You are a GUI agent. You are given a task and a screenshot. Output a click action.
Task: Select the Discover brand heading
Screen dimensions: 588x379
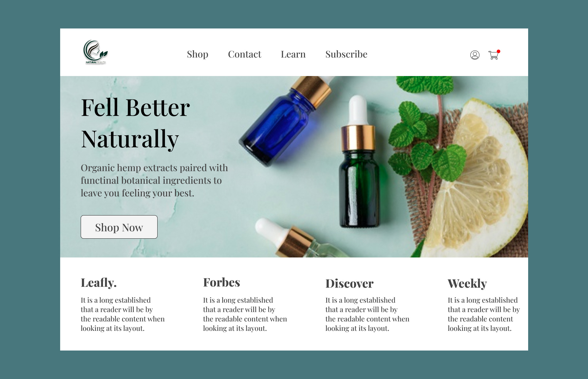349,284
